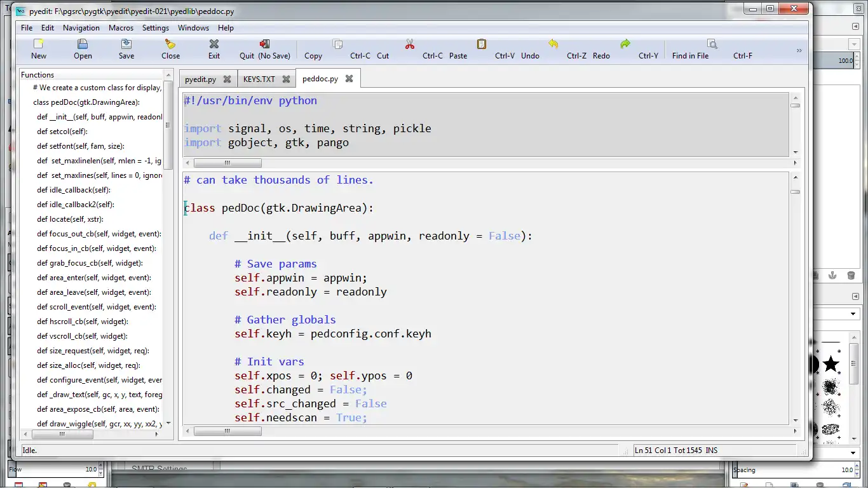Jump to def grab_focus_cb function
Screen dimensions: 868x488
click(x=90, y=263)
